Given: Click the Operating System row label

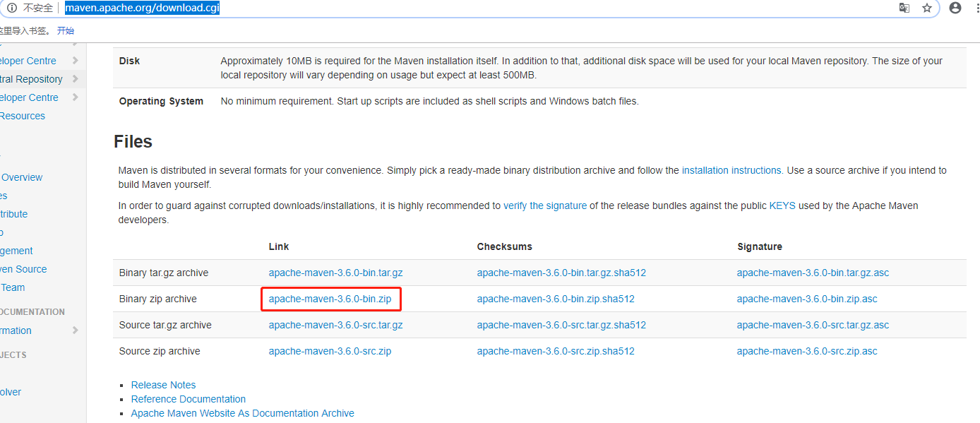Looking at the screenshot, I should click(x=161, y=101).
